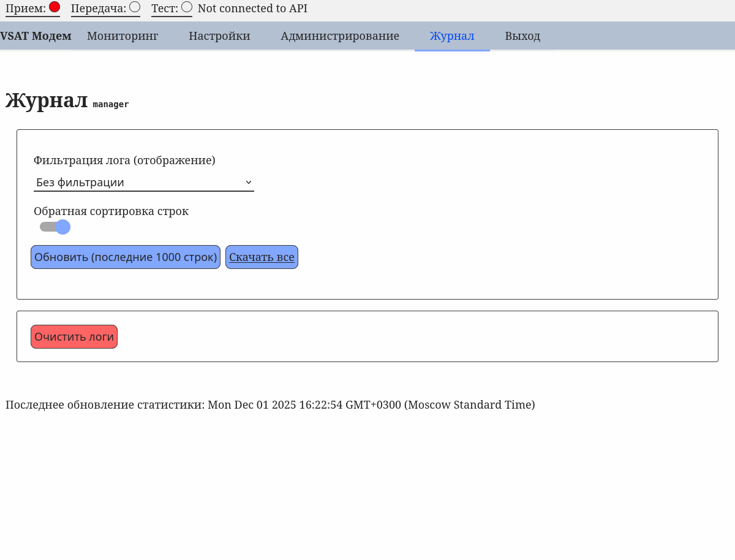Select the Журнал tab in the navbar

[x=452, y=36]
